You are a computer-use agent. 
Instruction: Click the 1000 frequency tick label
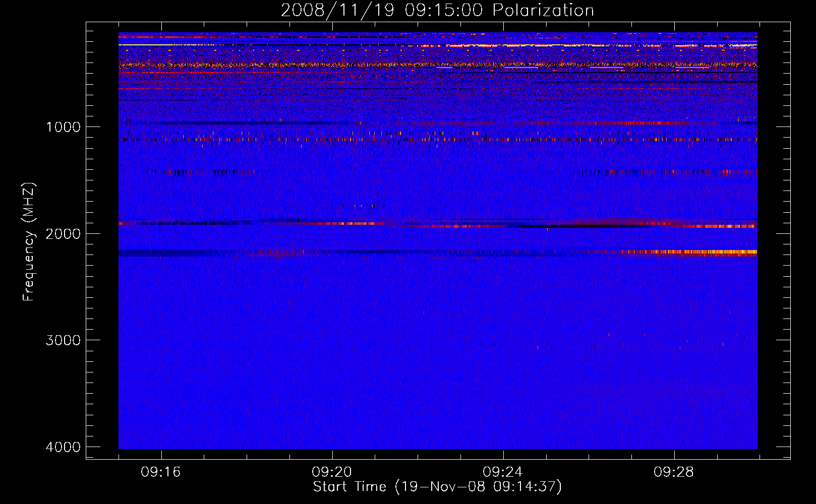click(63, 127)
